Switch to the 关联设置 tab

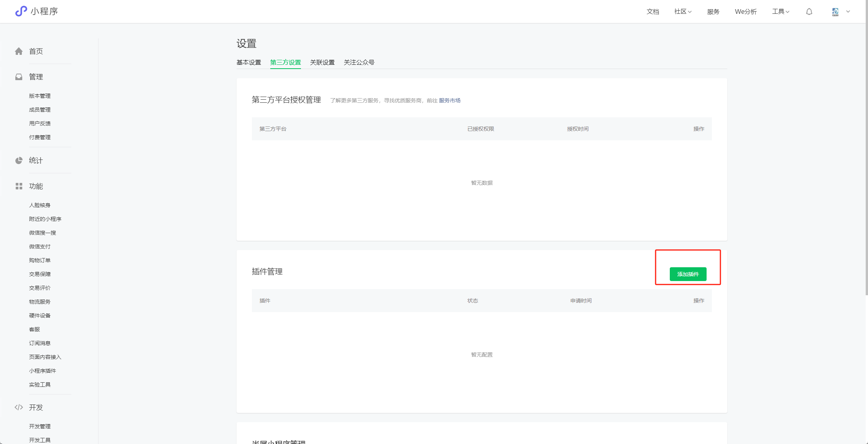click(x=322, y=62)
